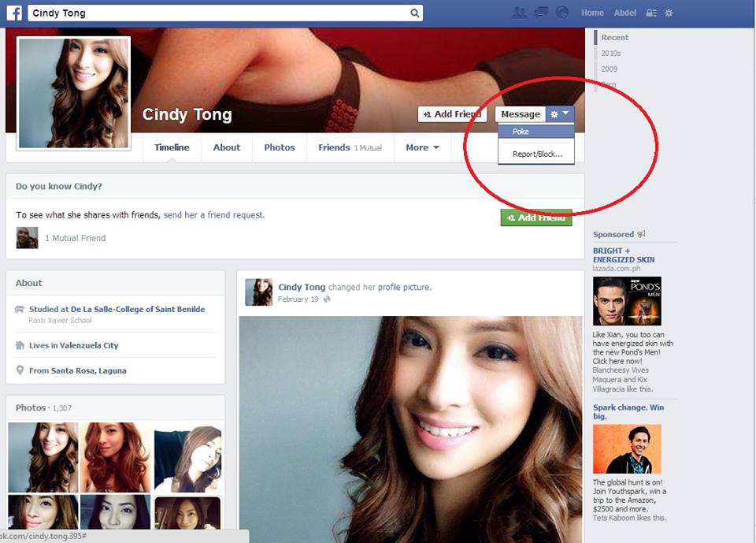Viewport: 756px width, 543px height.
Task: Jump to 2010s in the timeline navigator
Action: pyautogui.click(x=611, y=53)
